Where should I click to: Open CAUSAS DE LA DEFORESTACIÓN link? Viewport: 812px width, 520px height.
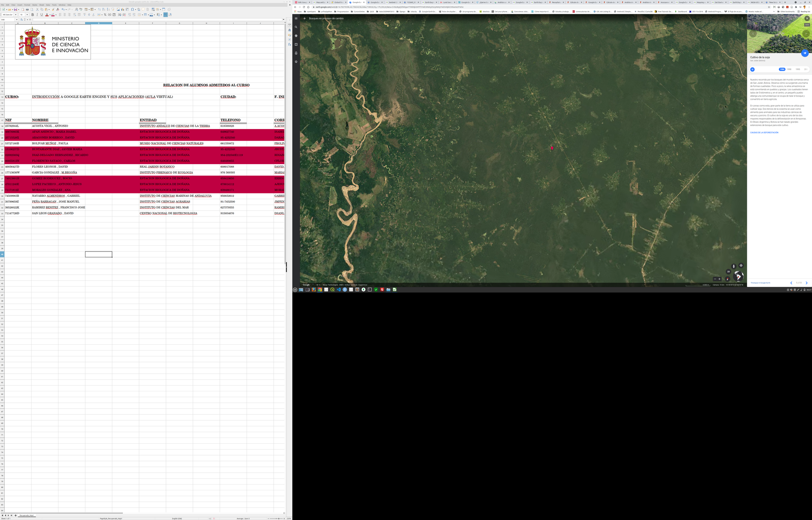[x=764, y=133]
